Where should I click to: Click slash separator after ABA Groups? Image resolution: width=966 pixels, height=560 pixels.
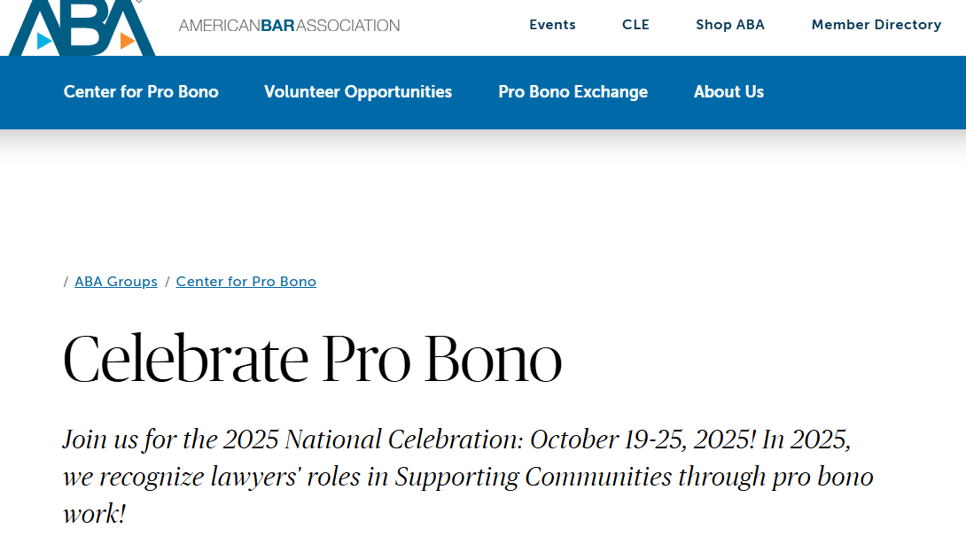[167, 282]
